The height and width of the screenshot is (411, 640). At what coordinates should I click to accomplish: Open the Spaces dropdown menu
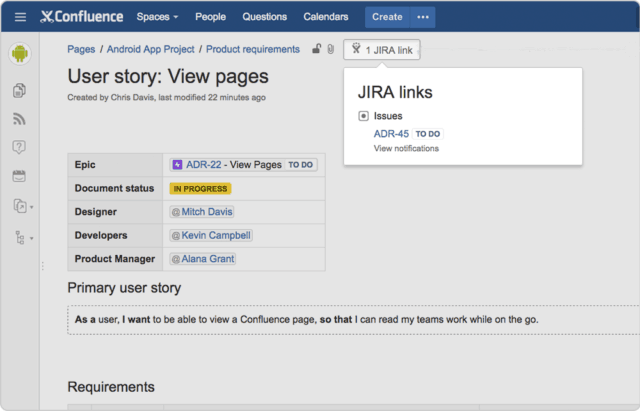(x=157, y=17)
